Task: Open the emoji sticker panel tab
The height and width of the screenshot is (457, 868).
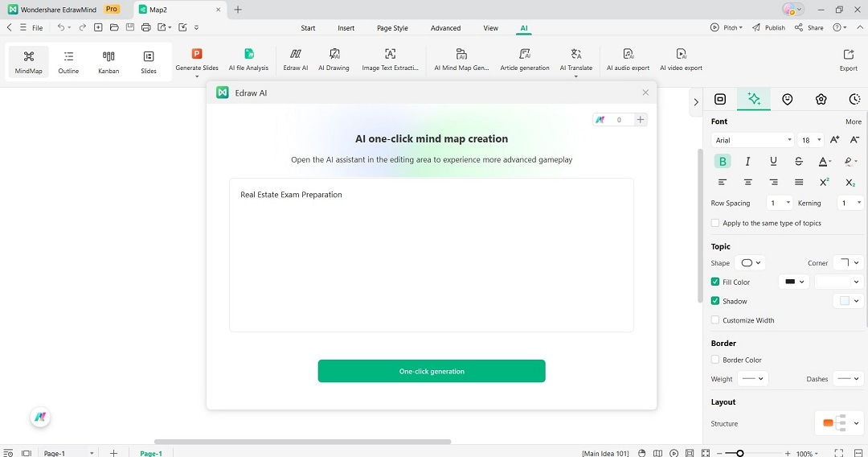Action: tap(787, 99)
